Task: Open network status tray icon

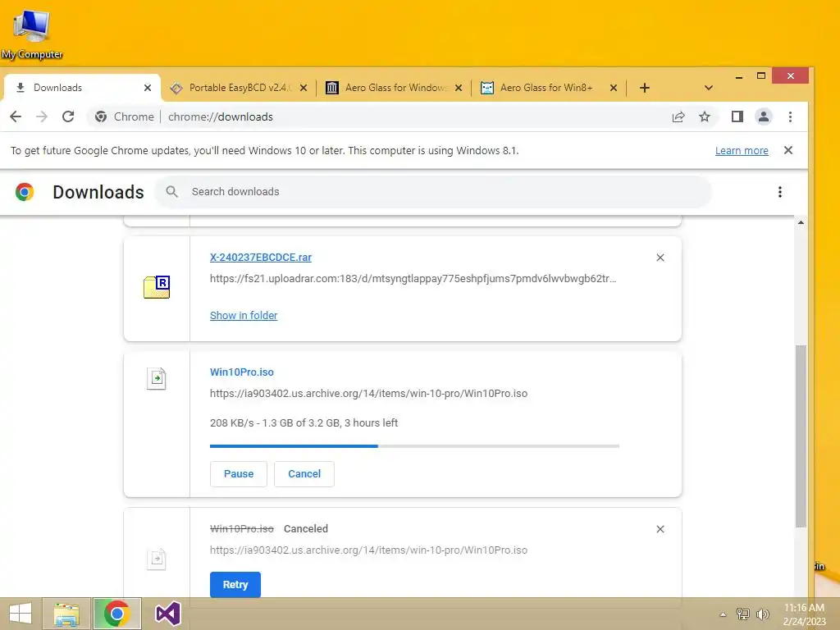Action: pyautogui.click(x=742, y=614)
